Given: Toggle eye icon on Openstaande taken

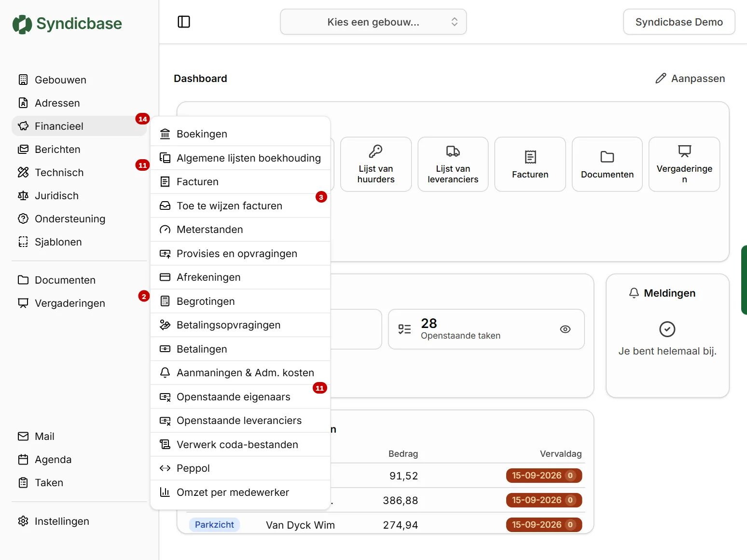Looking at the screenshot, I should point(565,329).
